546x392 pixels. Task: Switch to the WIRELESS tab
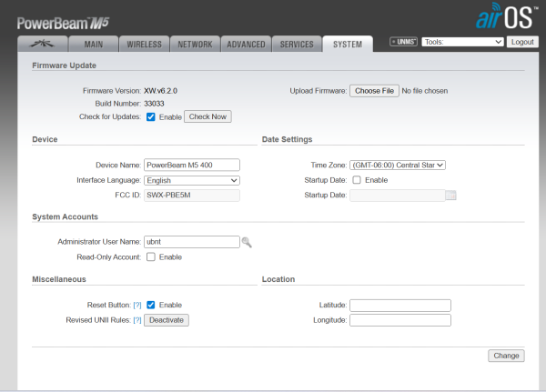(145, 44)
